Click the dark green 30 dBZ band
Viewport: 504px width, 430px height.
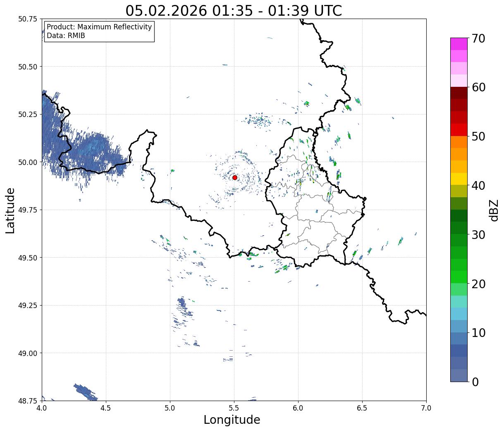coord(459,228)
